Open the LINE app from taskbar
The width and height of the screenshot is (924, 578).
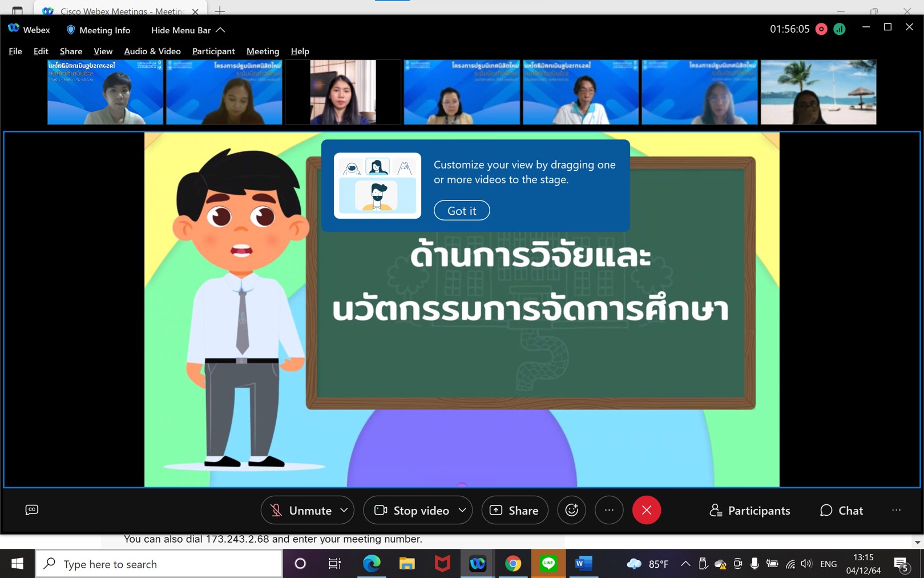[x=548, y=564]
